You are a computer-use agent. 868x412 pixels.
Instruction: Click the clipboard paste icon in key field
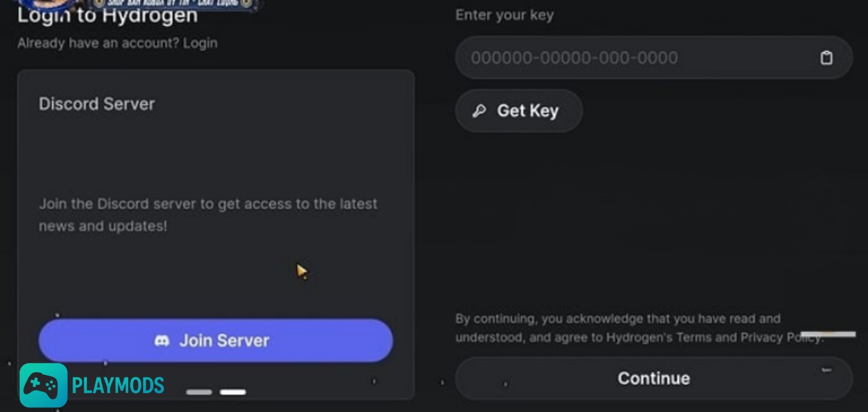pyautogui.click(x=826, y=58)
